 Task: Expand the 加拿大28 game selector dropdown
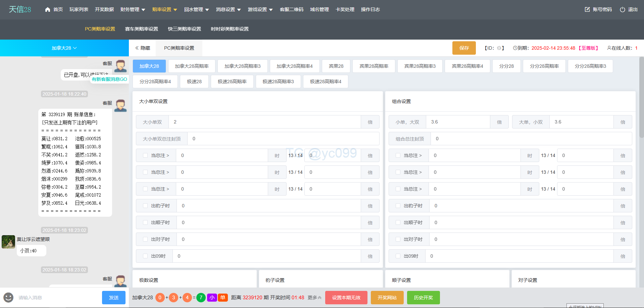64,48
